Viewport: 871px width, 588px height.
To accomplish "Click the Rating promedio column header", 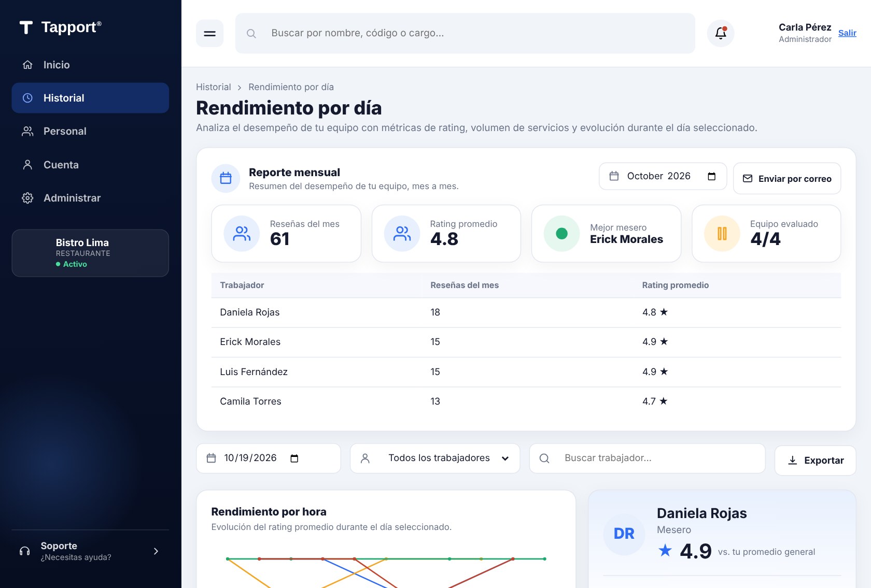I will pyautogui.click(x=675, y=285).
